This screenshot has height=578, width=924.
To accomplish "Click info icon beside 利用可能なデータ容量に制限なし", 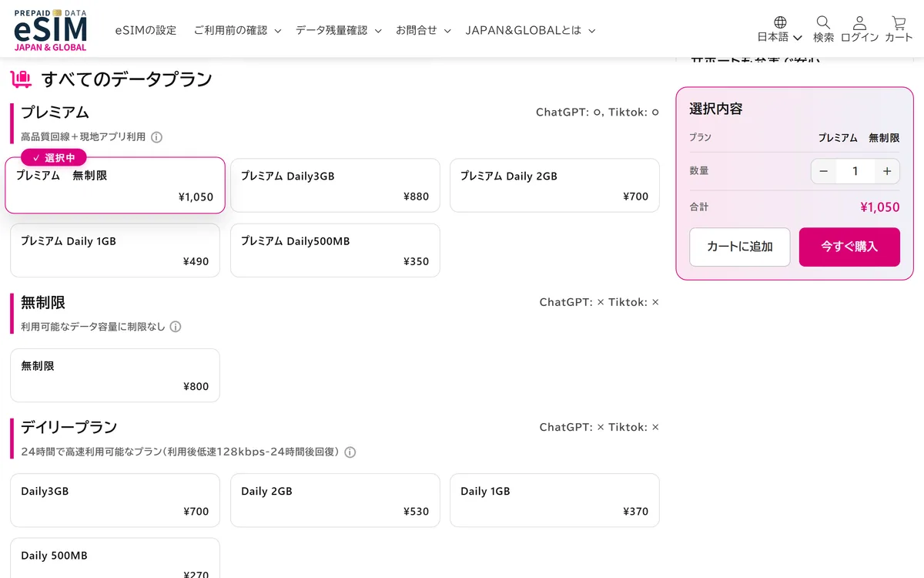I will [176, 327].
